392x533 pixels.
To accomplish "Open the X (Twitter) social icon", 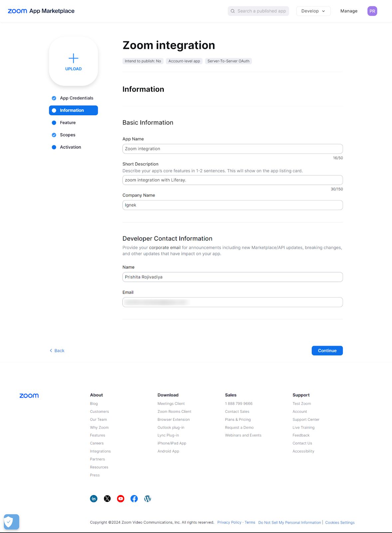I will click(107, 499).
